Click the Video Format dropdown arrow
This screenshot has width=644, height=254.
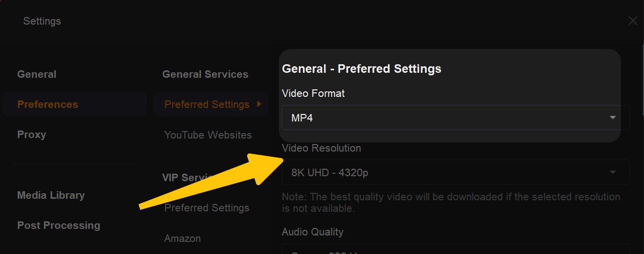click(x=612, y=117)
